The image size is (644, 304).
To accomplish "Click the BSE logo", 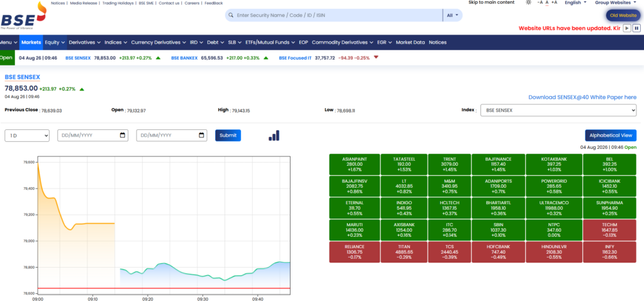I will coord(23,16).
